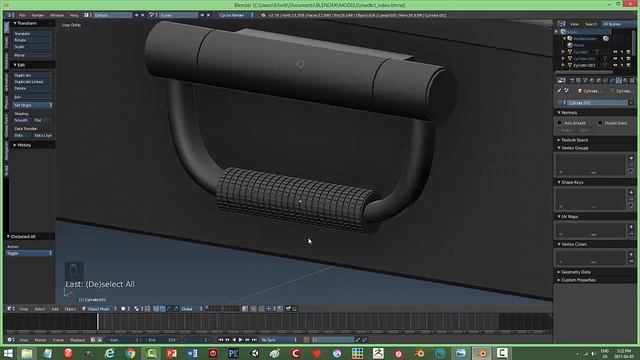The height and width of the screenshot is (360, 640).
Task: Play the animation forward
Action: tap(240, 340)
